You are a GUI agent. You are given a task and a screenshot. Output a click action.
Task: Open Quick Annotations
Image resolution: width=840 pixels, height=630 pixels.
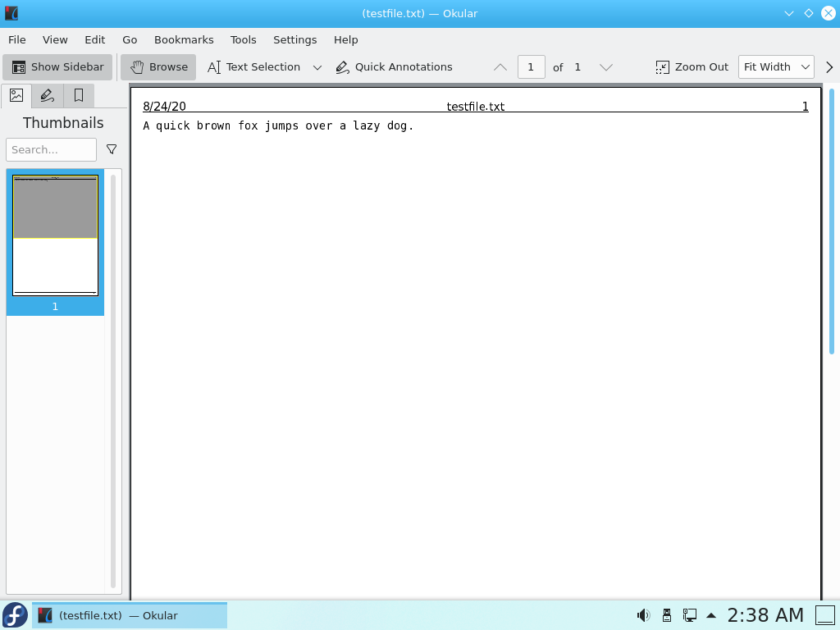pos(395,67)
